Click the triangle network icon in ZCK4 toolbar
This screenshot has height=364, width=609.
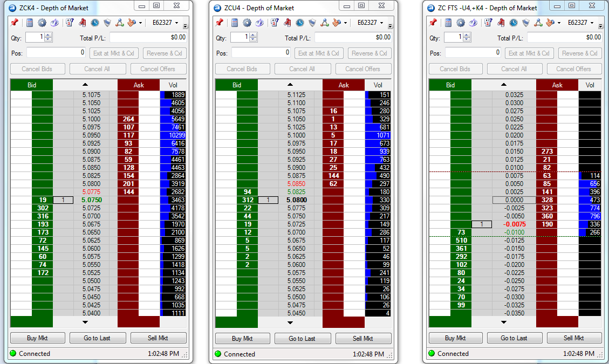point(120,23)
